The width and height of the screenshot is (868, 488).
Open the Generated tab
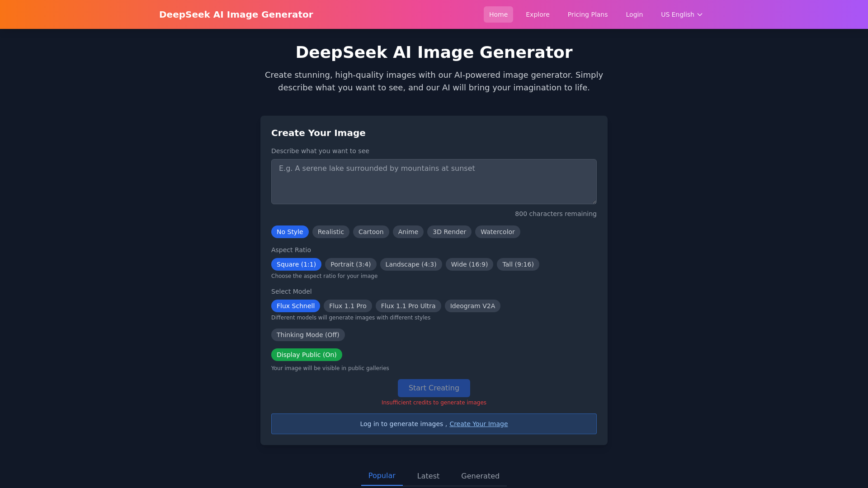click(x=480, y=476)
